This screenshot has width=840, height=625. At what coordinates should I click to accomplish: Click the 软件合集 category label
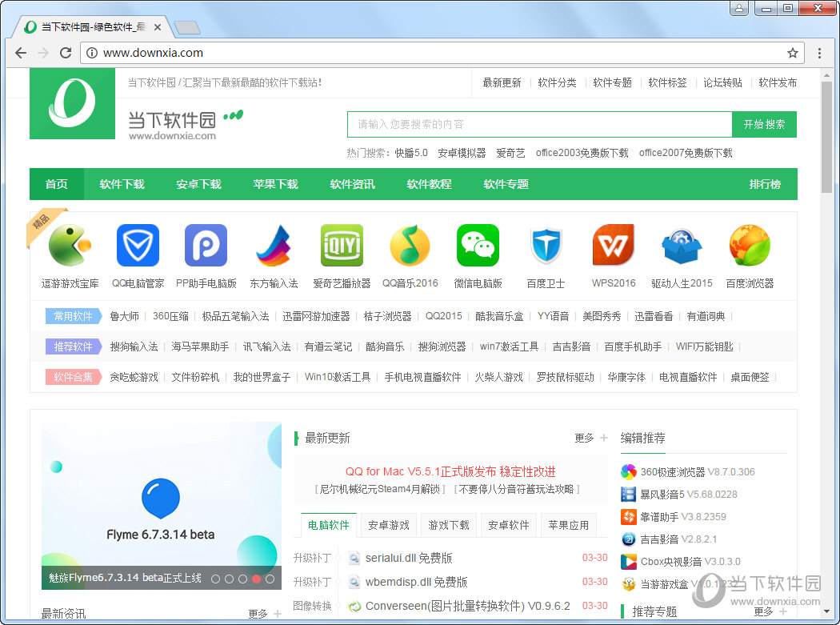tap(74, 377)
